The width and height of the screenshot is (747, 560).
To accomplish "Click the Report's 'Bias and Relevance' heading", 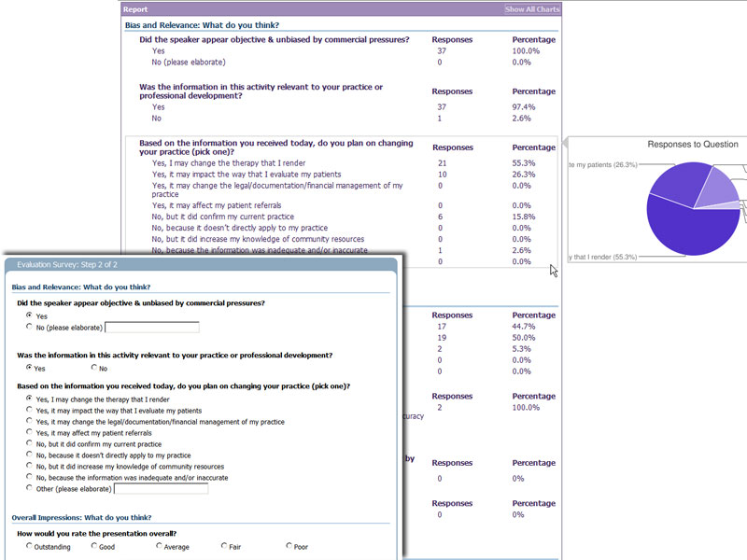I will (202, 25).
